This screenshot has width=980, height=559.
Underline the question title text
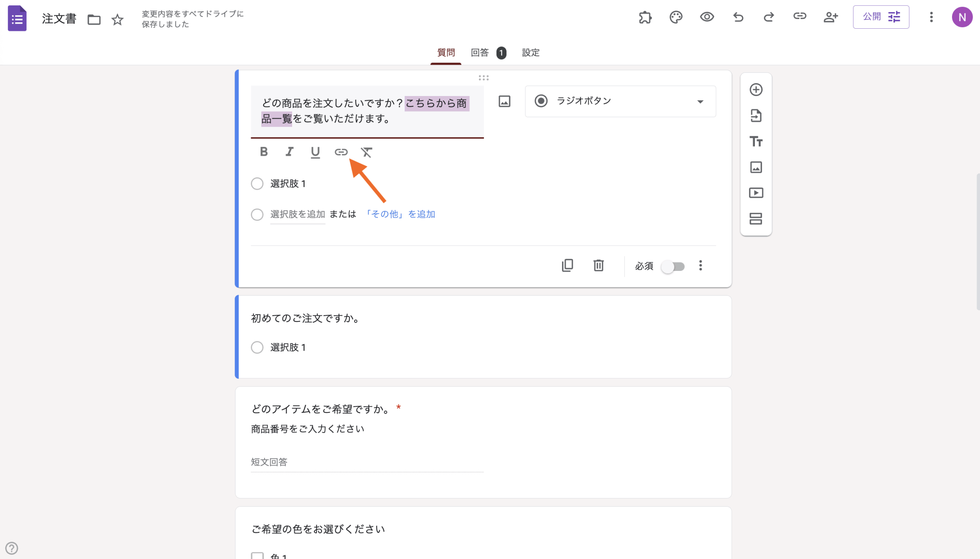click(315, 152)
